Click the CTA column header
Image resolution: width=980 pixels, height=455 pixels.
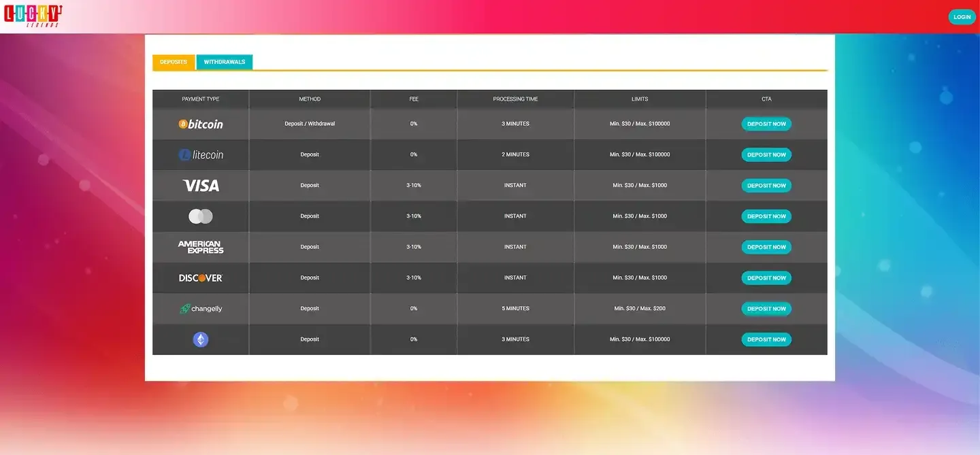[766, 99]
